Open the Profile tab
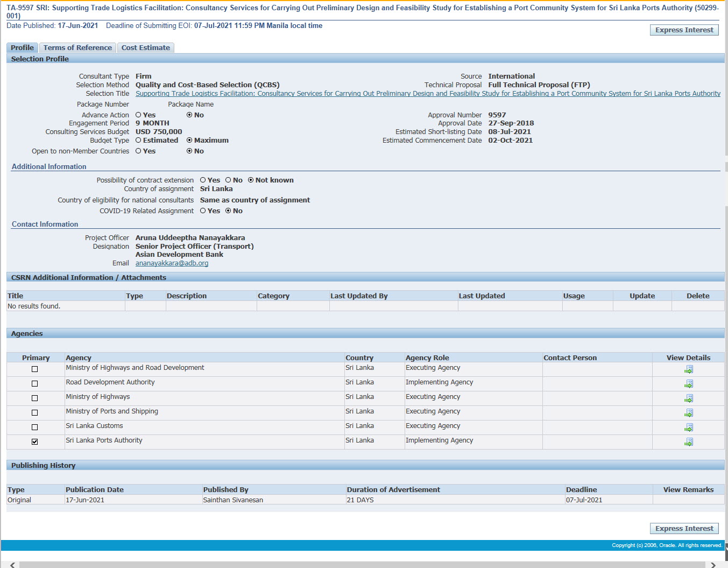 (22, 47)
